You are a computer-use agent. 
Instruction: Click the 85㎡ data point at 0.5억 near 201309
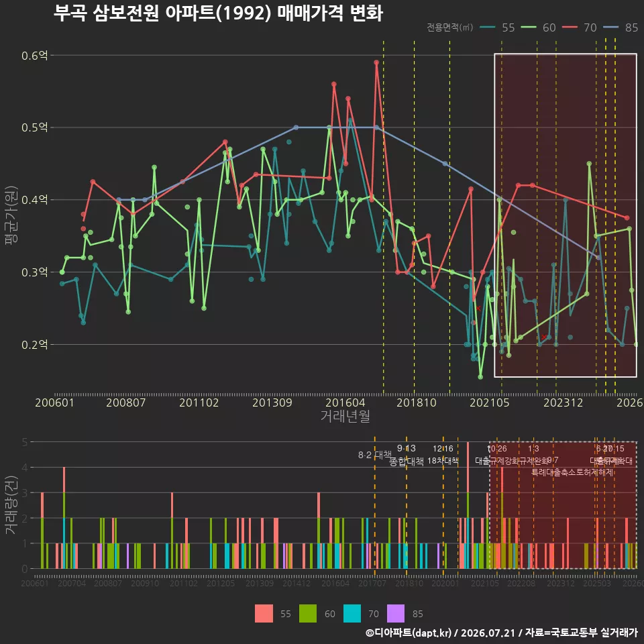[296, 127]
